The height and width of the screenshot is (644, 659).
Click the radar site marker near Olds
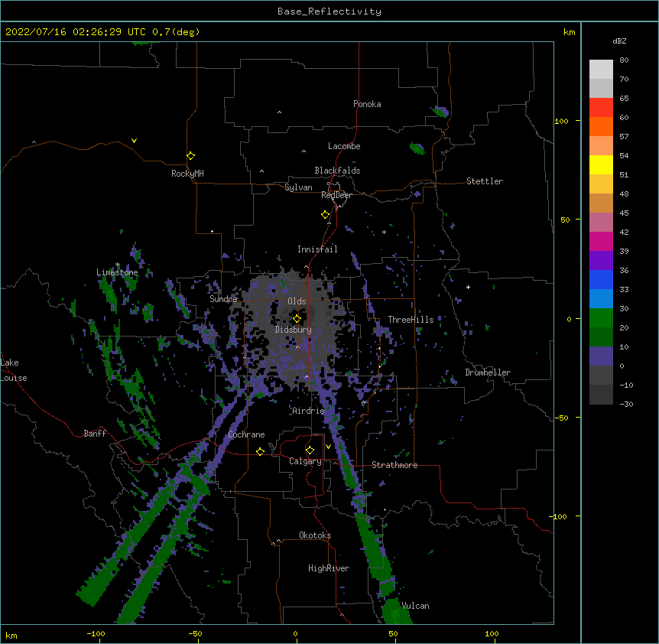pyautogui.click(x=297, y=319)
